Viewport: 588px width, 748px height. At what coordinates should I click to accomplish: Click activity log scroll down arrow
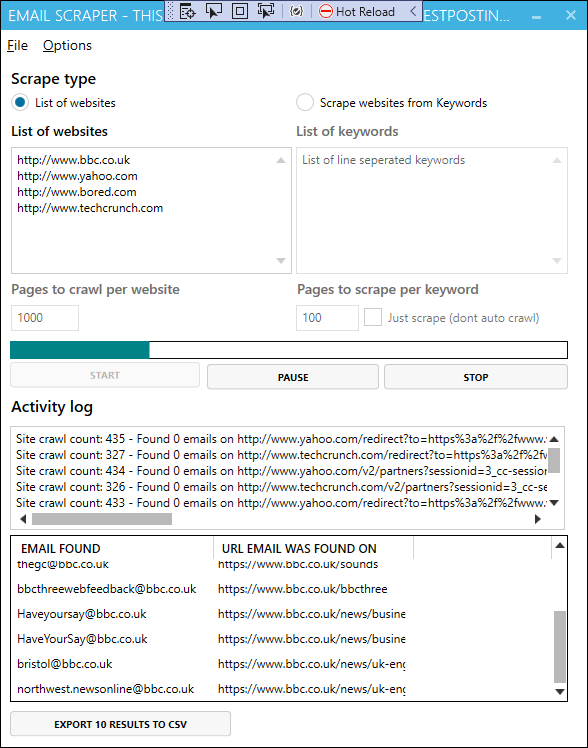coord(554,503)
